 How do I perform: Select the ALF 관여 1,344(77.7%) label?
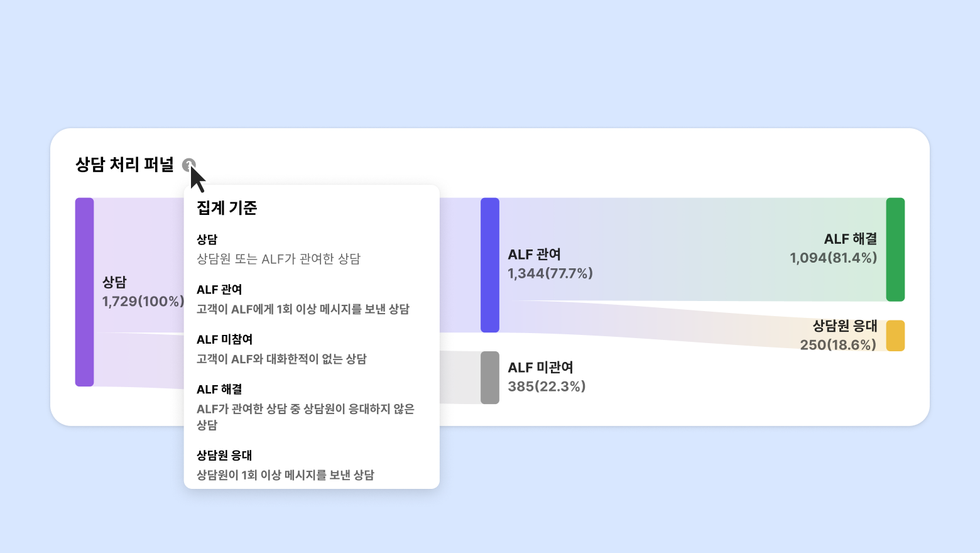pos(550,264)
